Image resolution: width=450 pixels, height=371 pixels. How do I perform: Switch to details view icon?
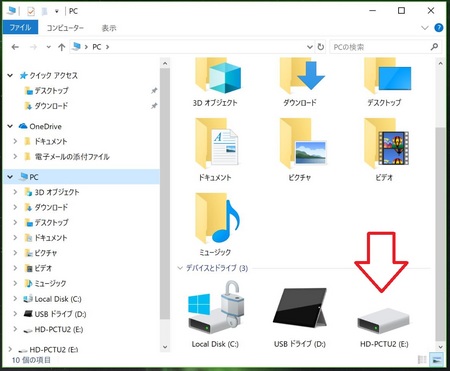[x=422, y=360]
